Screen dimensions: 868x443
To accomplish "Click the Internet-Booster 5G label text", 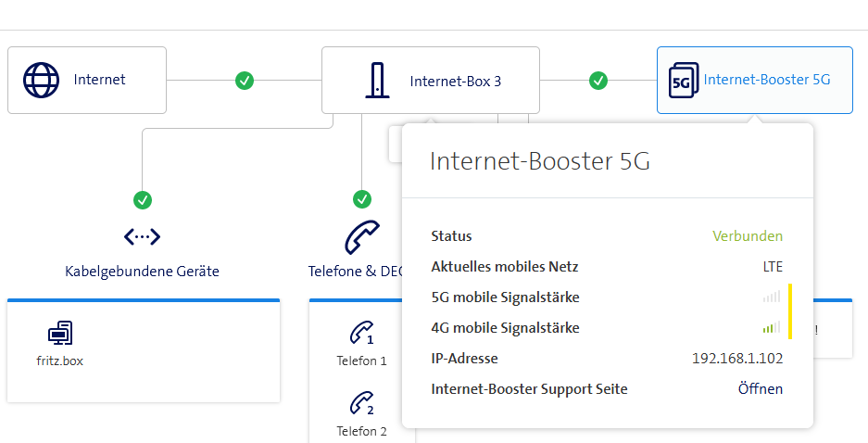I will click(x=767, y=80).
